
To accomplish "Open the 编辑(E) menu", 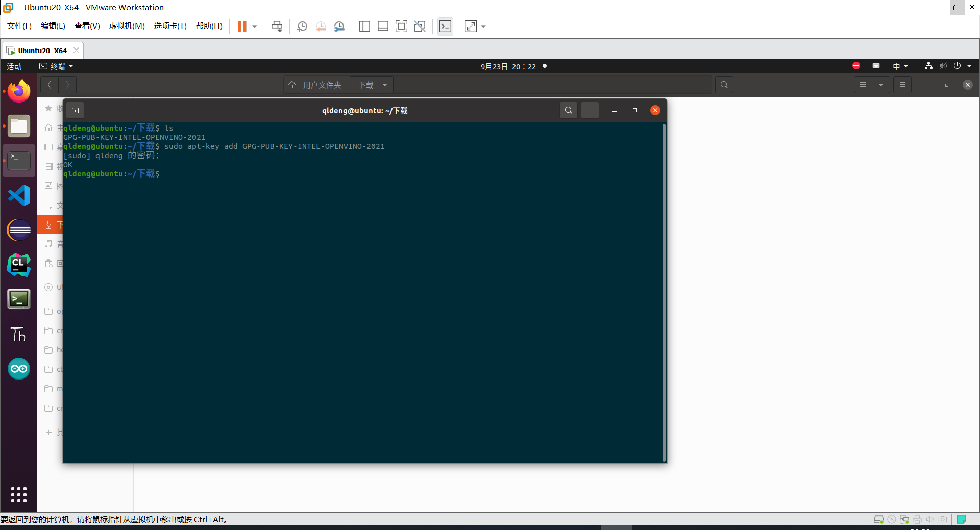I will [x=53, y=26].
